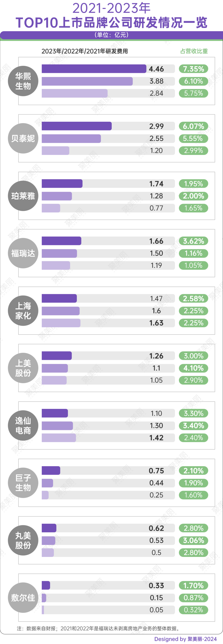Select the 珀莱雅 circle badge
Viewport: 223px width, 644px height.
point(23,196)
